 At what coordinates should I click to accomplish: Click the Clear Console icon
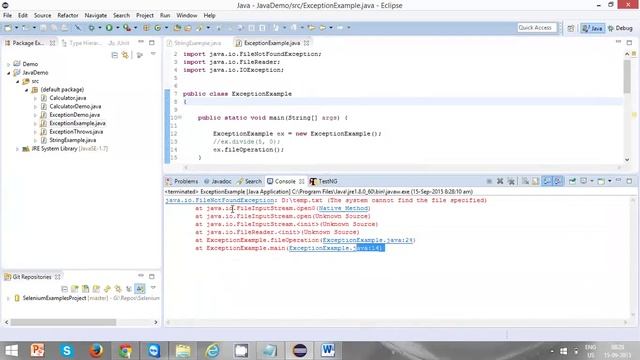coord(525,181)
